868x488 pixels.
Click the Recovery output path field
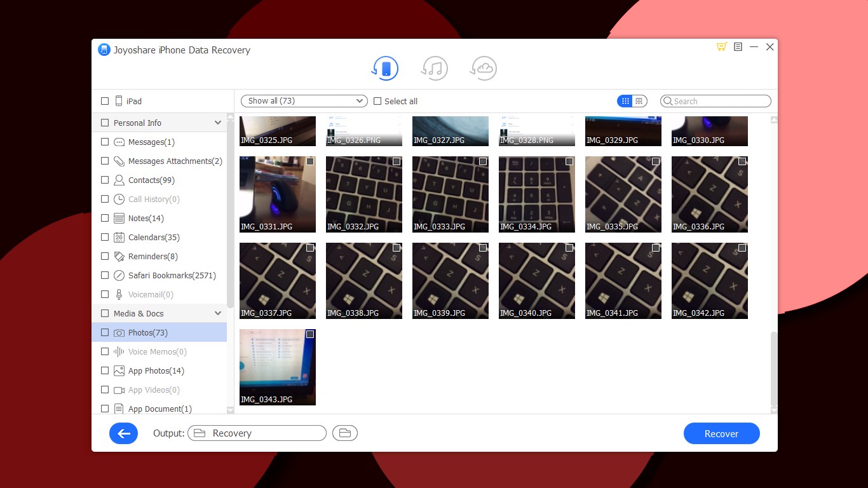click(x=257, y=433)
